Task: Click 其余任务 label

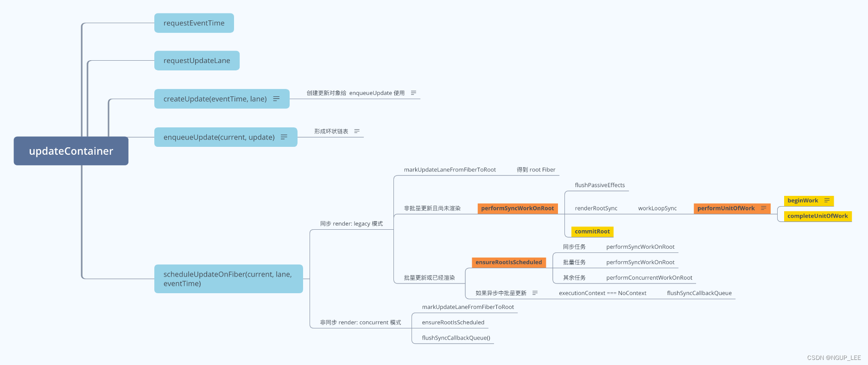Action: pos(574,278)
